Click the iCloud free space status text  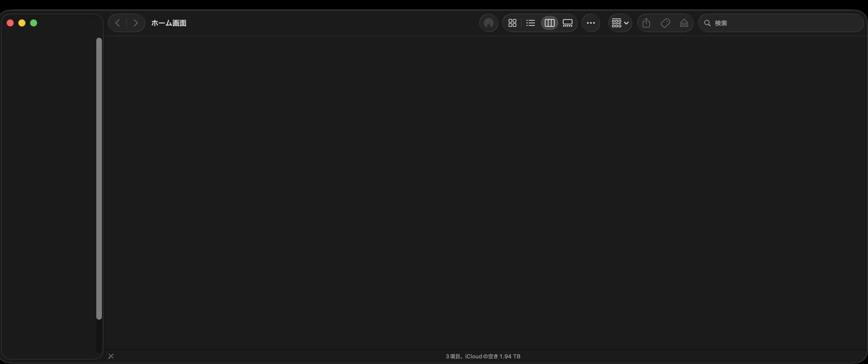[483, 356]
